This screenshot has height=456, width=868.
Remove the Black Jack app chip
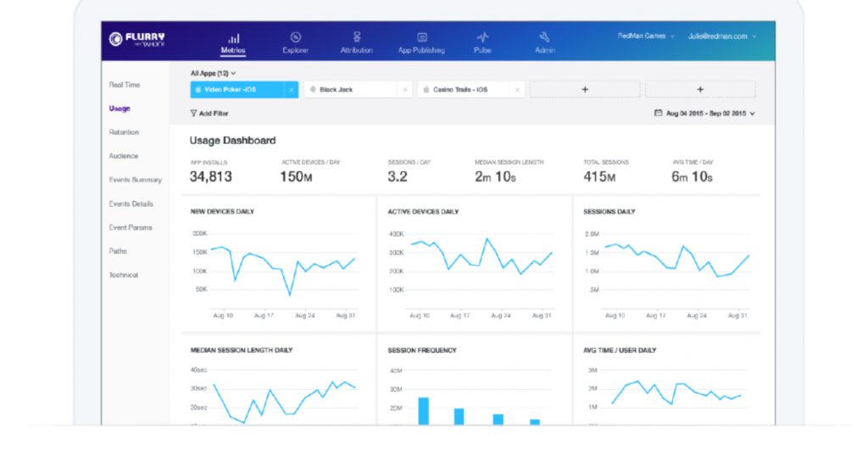404,89
